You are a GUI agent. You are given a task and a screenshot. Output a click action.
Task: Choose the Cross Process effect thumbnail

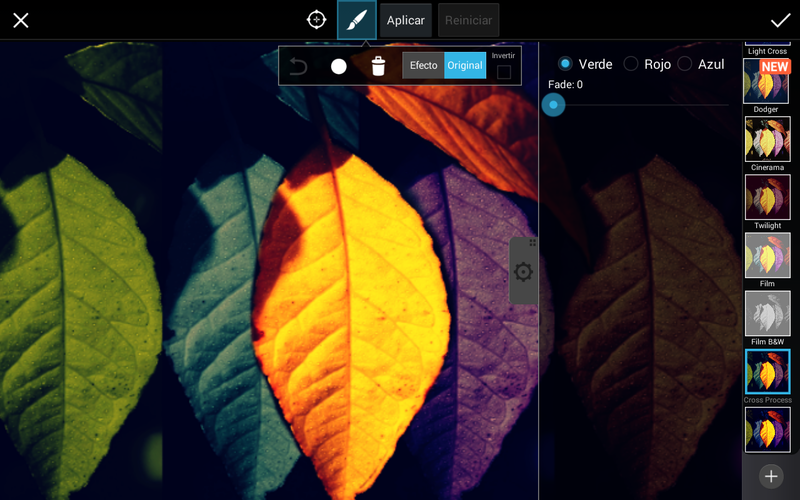[x=767, y=372]
